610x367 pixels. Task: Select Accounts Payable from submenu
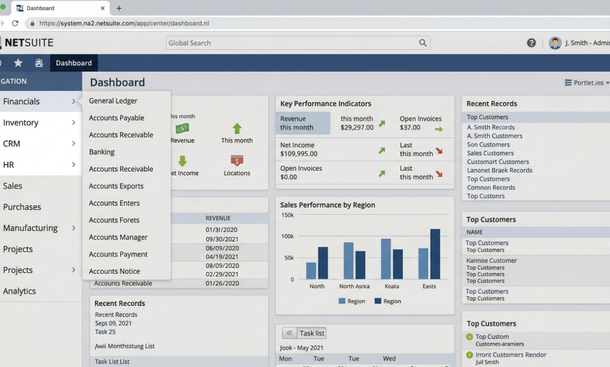pos(116,118)
